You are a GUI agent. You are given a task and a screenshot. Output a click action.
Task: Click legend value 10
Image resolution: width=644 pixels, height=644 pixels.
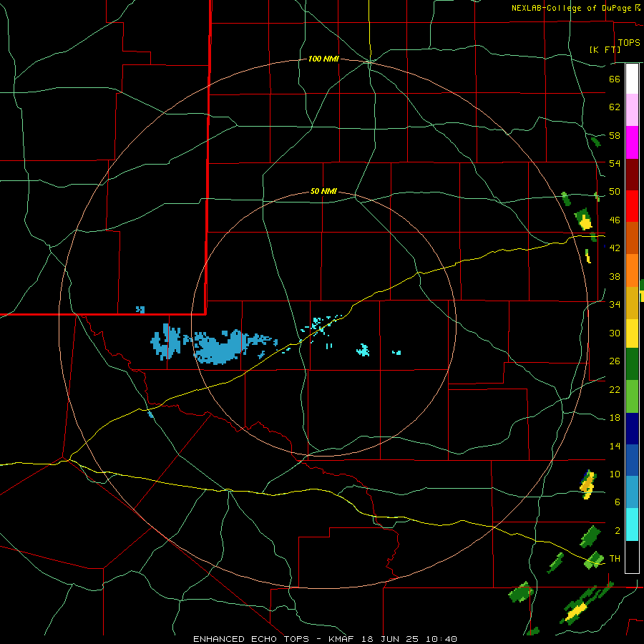click(x=615, y=474)
